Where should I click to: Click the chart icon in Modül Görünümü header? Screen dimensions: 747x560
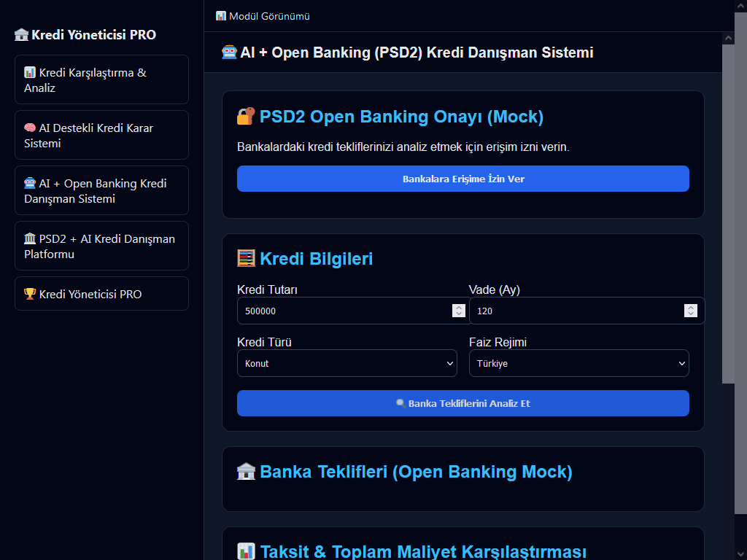221,16
